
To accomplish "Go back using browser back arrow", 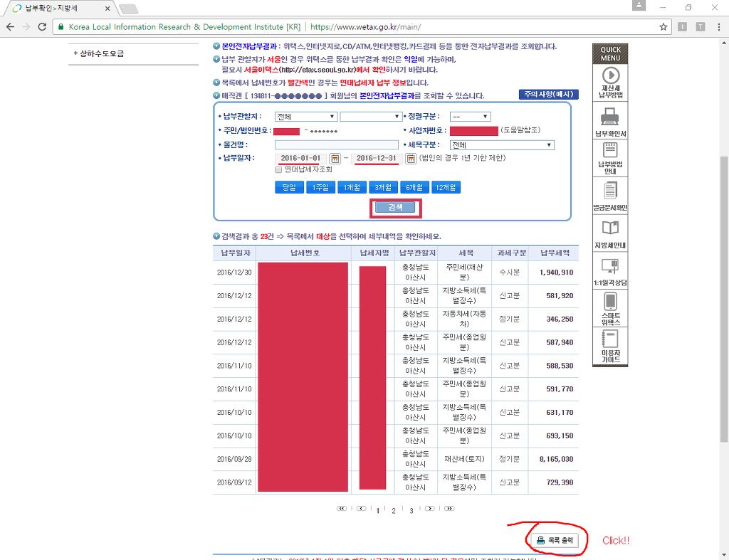I will click(x=10, y=27).
